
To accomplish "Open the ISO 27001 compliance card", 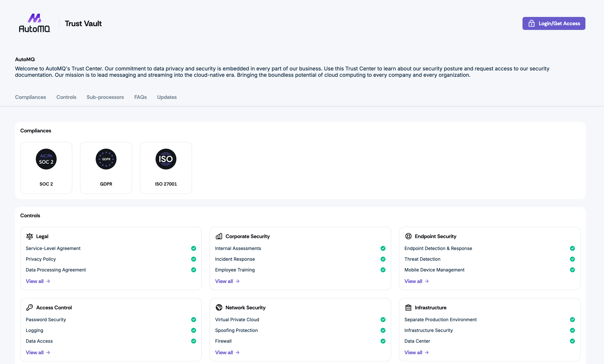I will 166,168.
